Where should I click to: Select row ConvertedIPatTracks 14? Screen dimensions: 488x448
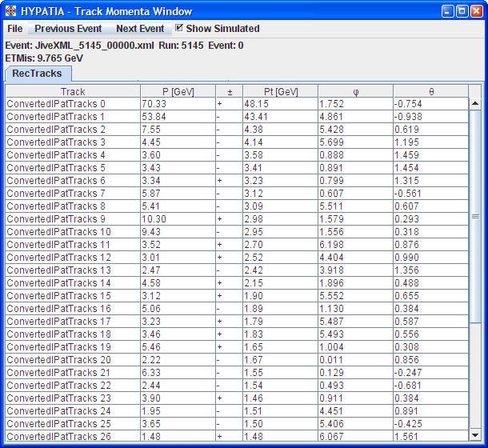[x=237, y=282]
